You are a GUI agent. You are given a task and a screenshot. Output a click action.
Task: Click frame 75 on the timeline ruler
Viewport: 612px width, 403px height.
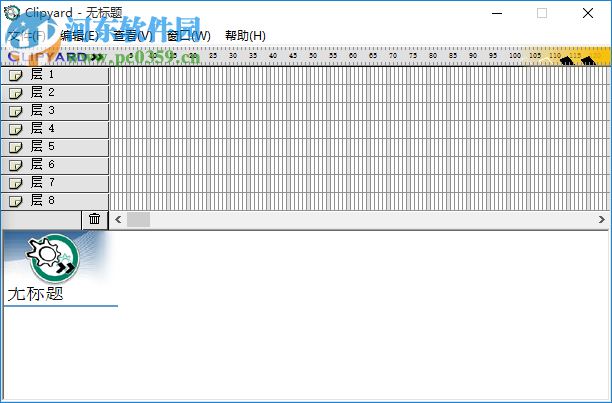[x=413, y=56]
